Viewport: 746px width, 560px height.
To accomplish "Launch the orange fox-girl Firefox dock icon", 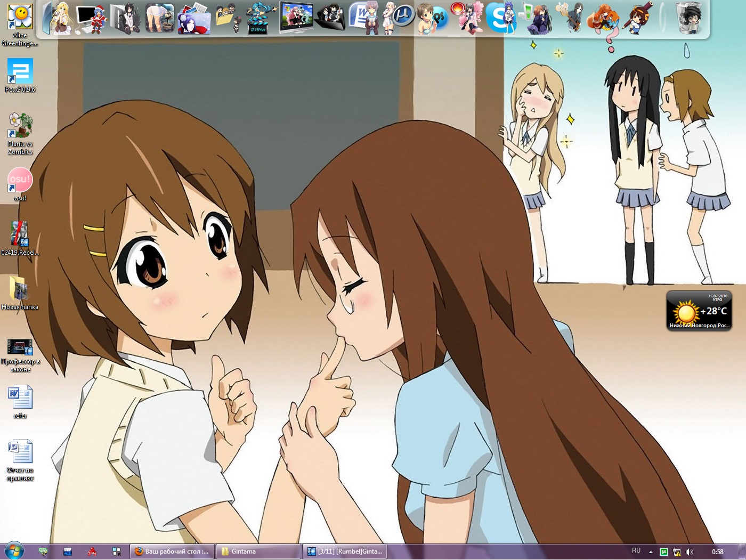I will point(603,19).
